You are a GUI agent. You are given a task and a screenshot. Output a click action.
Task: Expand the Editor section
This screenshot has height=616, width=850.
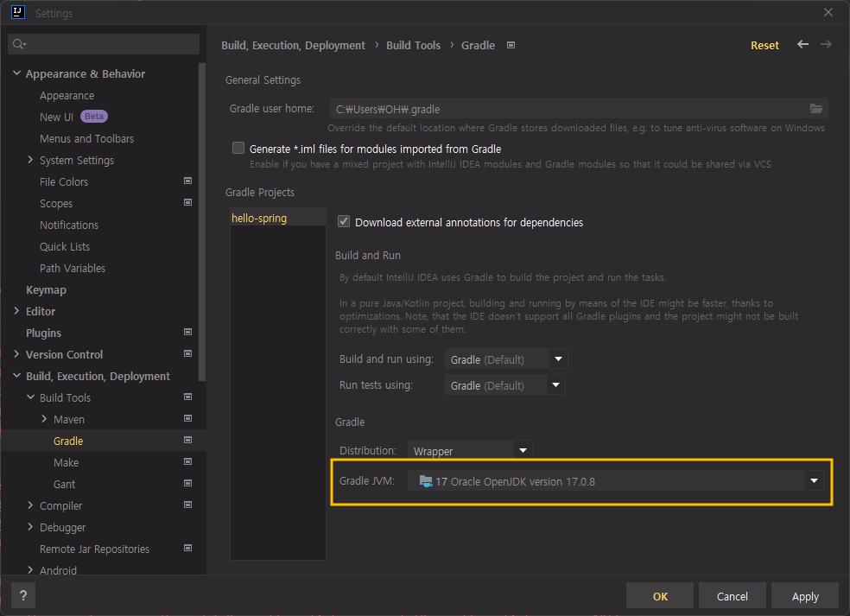tap(16, 311)
